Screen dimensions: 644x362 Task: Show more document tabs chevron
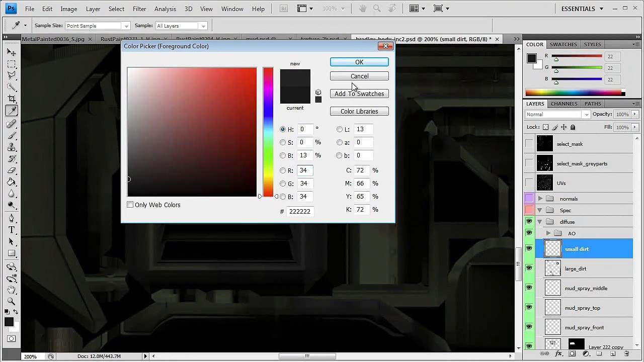tap(517, 39)
